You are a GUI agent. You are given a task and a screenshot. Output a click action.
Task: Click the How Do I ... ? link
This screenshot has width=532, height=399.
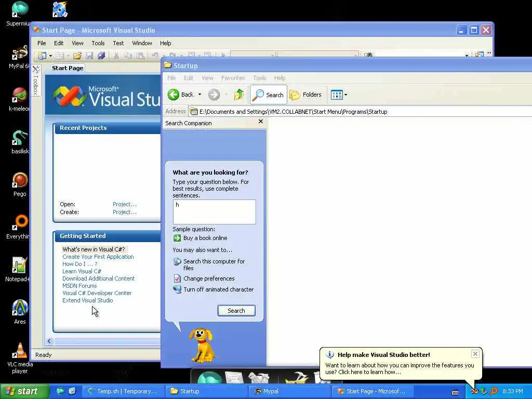pyautogui.click(x=79, y=264)
